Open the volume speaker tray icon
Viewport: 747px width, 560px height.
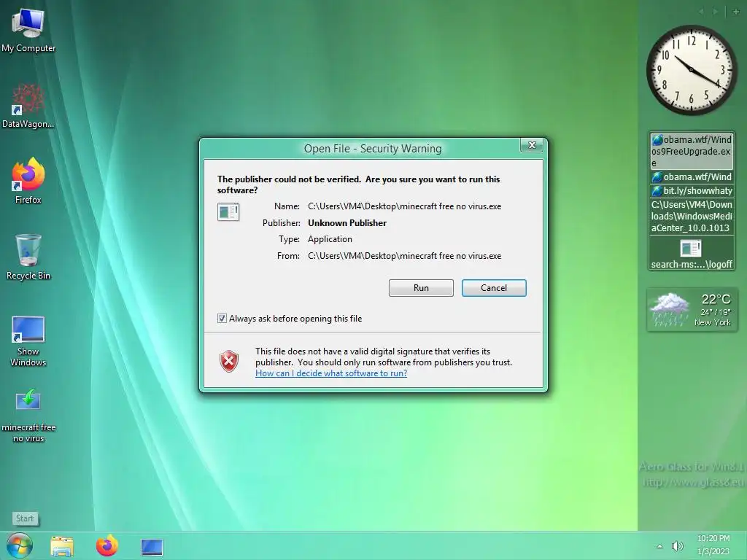pyautogui.click(x=677, y=546)
